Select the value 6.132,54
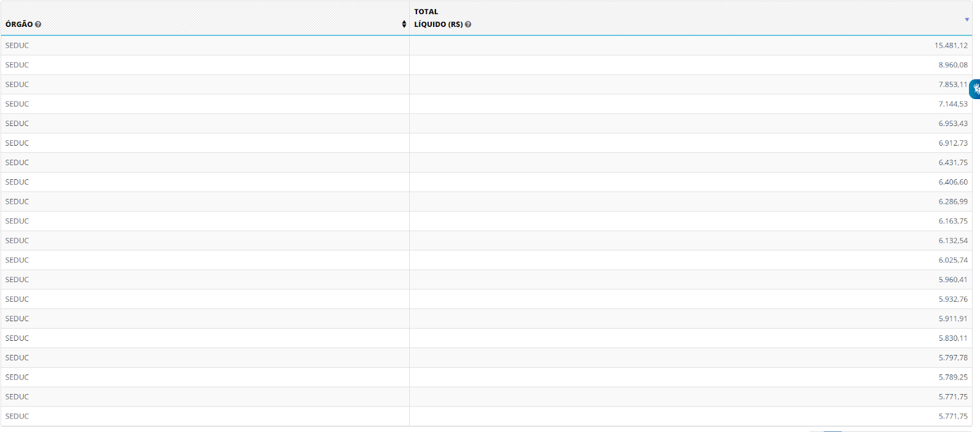The image size is (980, 432). pyautogui.click(x=953, y=241)
